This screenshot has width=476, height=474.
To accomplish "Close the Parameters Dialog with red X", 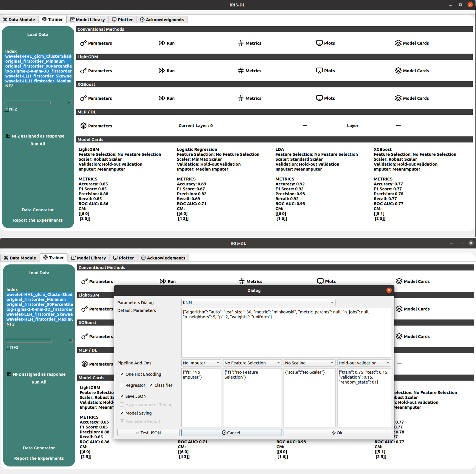I will 389,290.
